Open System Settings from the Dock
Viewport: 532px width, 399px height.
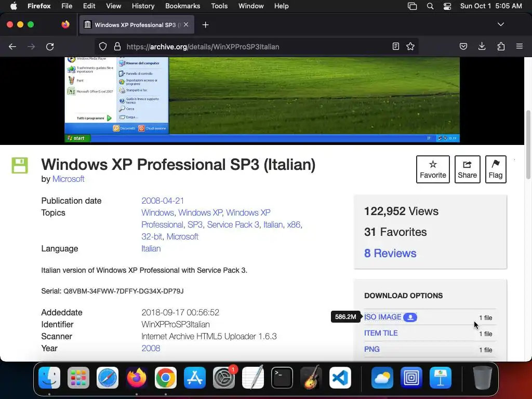[x=224, y=378]
